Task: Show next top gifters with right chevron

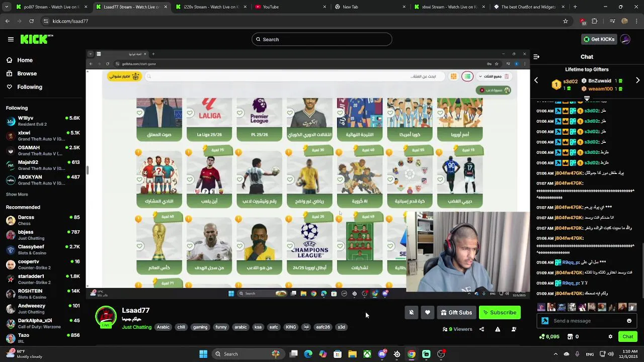Action: 638,80
